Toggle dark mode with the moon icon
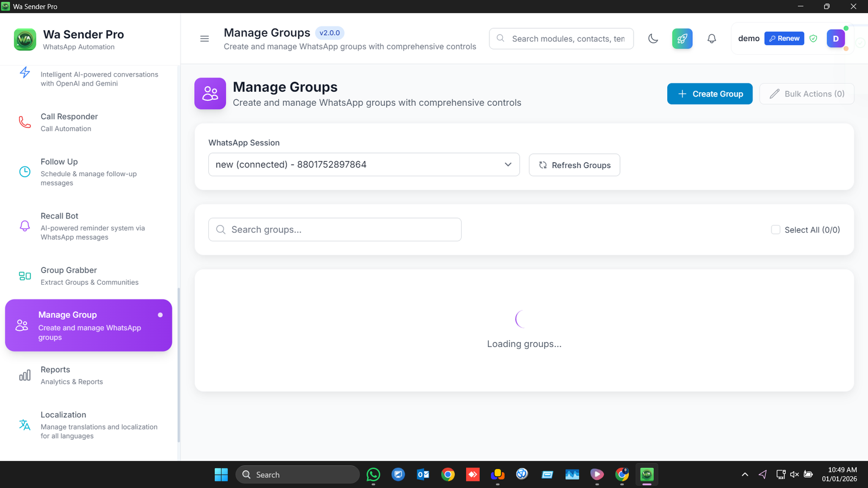Screen dimensions: 868x488 653,38
